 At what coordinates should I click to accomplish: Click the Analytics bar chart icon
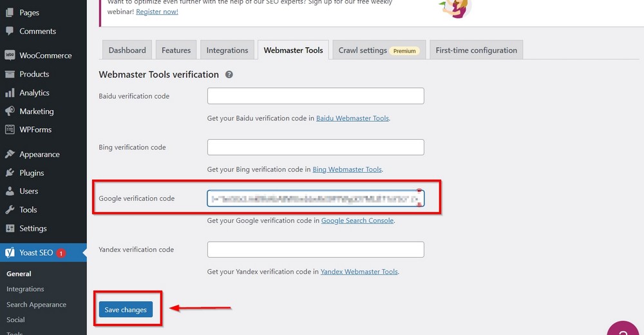[10, 93]
